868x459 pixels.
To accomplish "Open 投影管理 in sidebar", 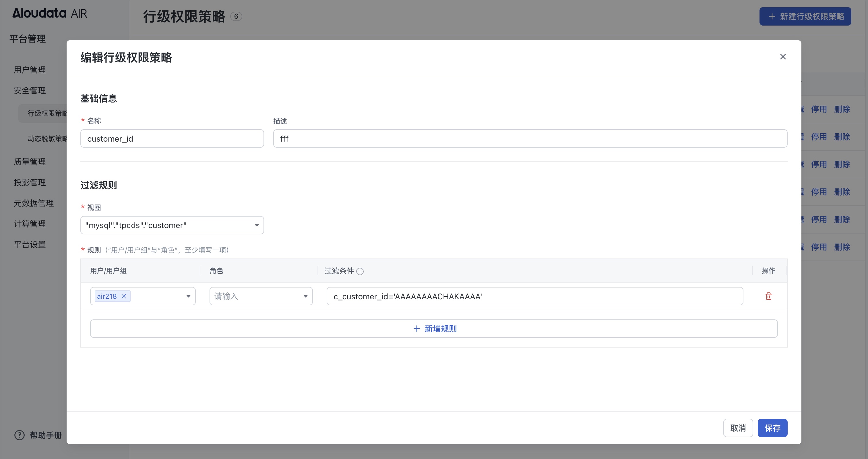I will 30,182.
